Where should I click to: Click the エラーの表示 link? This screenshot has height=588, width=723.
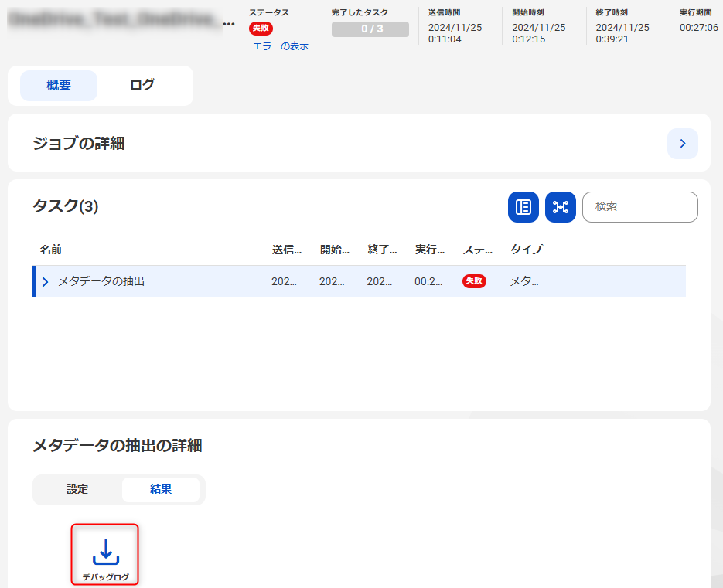(x=281, y=46)
